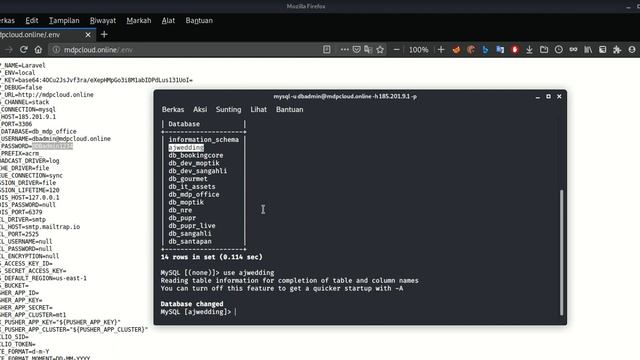The height and width of the screenshot is (360, 640).
Task: Open Firefox account avatar icon
Action: [632, 49]
